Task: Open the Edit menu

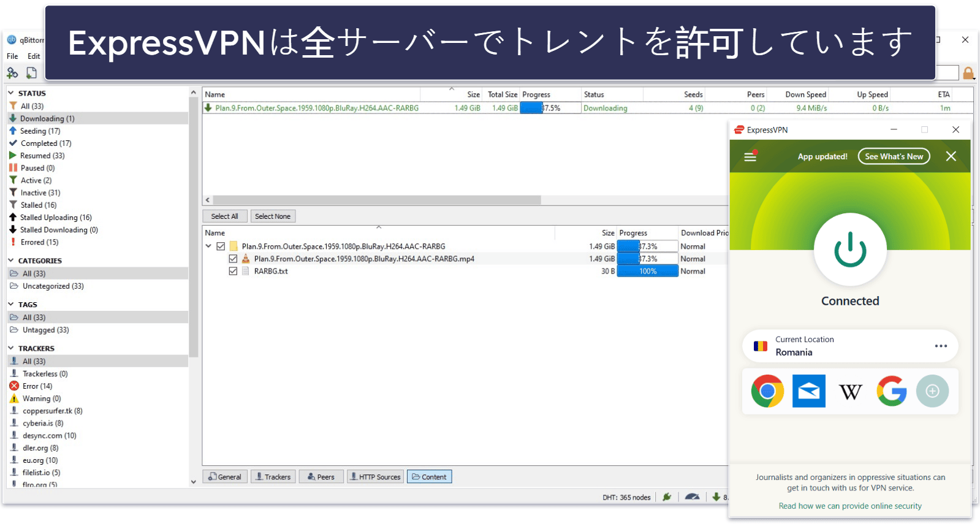Action: pos(34,56)
